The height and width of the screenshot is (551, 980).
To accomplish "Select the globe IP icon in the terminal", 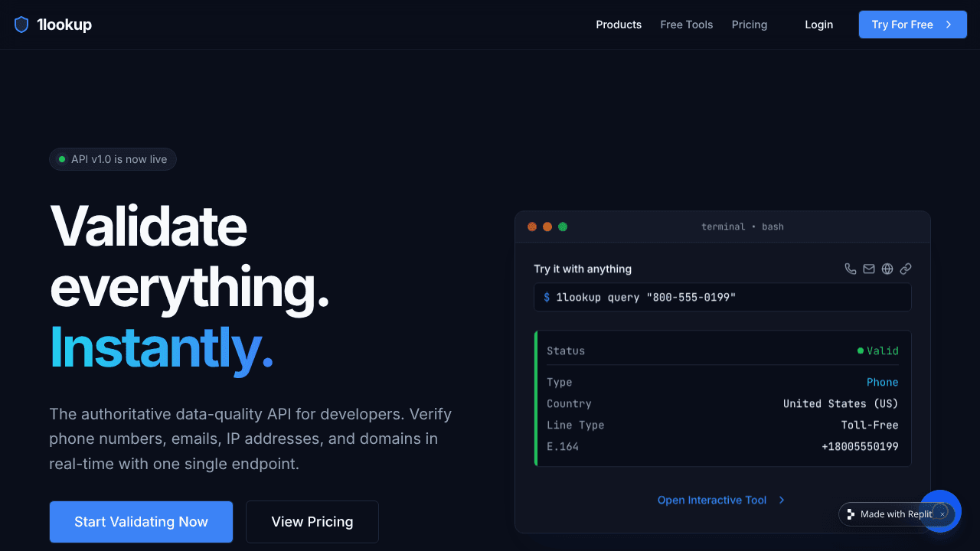I will [x=887, y=269].
